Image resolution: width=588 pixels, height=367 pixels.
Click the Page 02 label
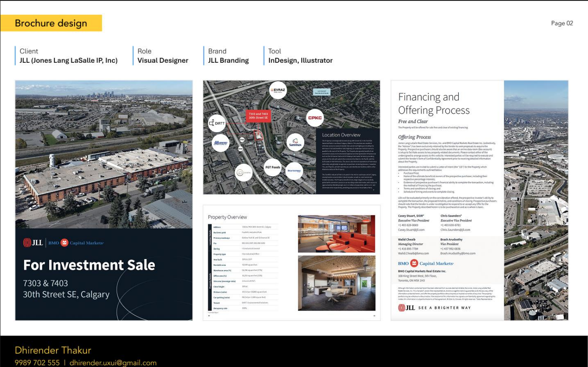(562, 23)
